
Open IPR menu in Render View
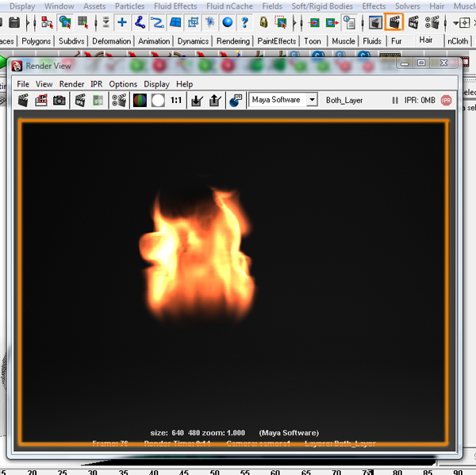tap(97, 84)
